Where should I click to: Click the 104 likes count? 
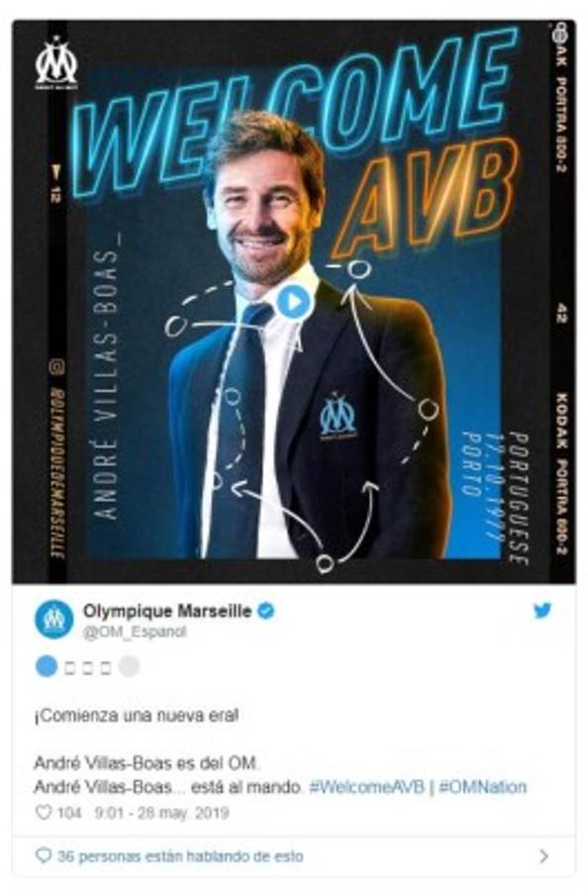tap(69, 813)
